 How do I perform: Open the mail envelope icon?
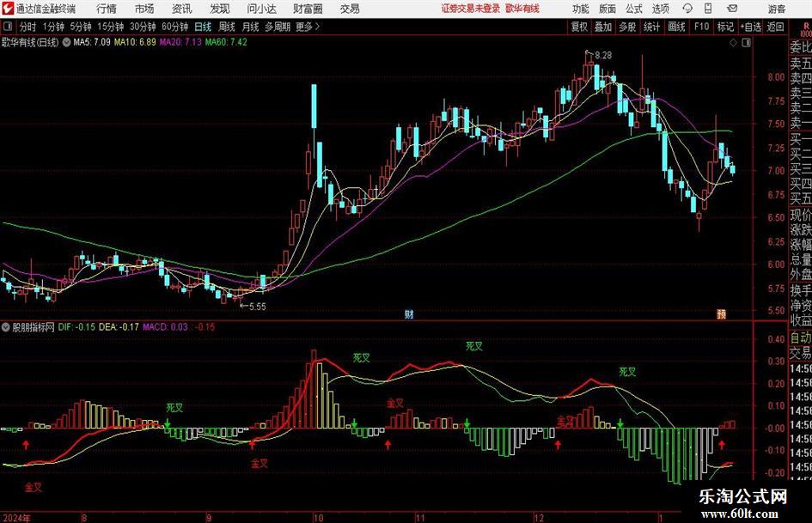tap(732, 9)
